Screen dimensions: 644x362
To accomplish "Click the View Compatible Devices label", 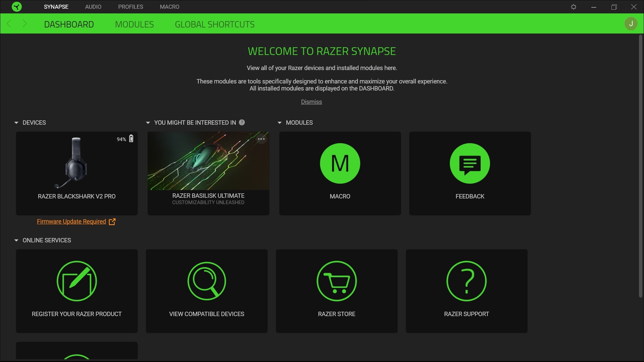I will click(x=207, y=314).
